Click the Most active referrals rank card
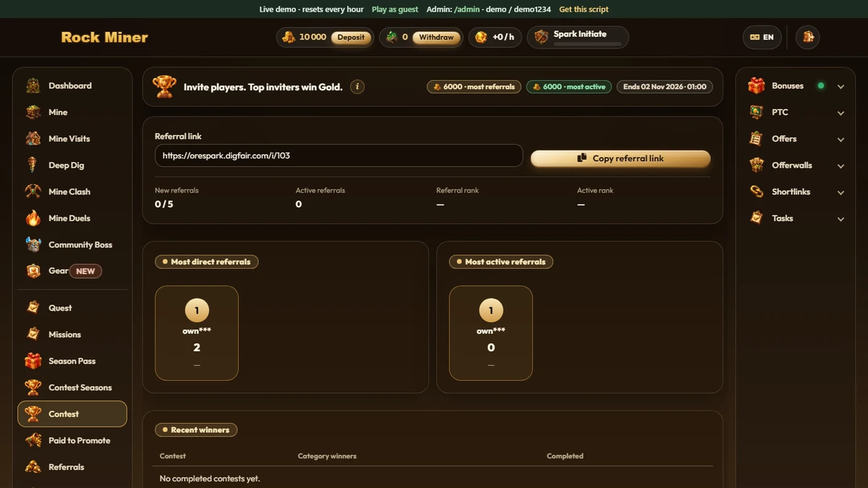The height and width of the screenshot is (488, 868). click(491, 333)
